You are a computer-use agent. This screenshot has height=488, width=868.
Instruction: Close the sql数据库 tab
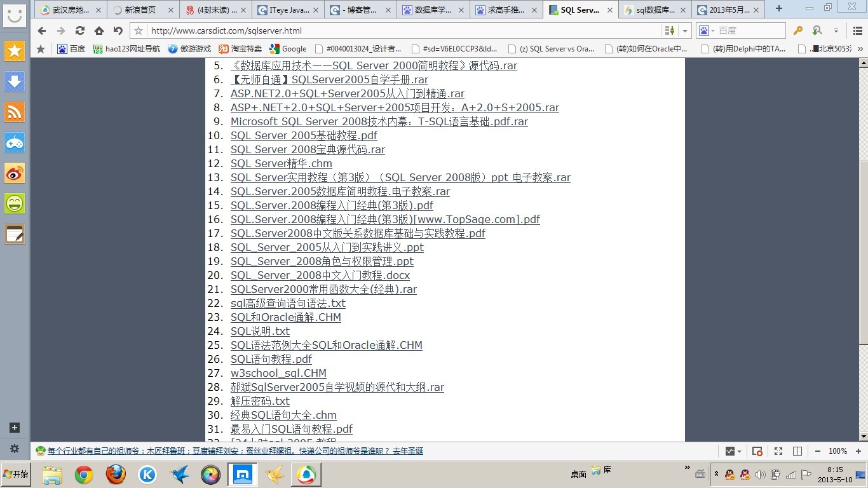683,10
